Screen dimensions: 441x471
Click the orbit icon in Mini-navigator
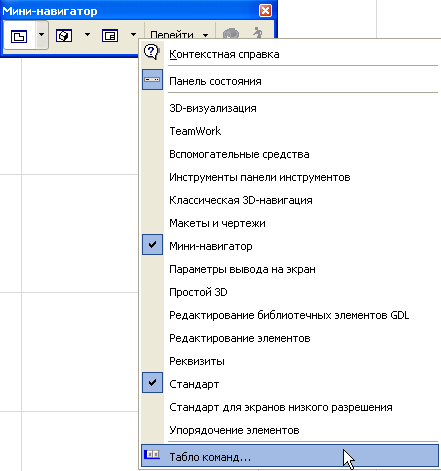pyautogui.click(x=231, y=34)
